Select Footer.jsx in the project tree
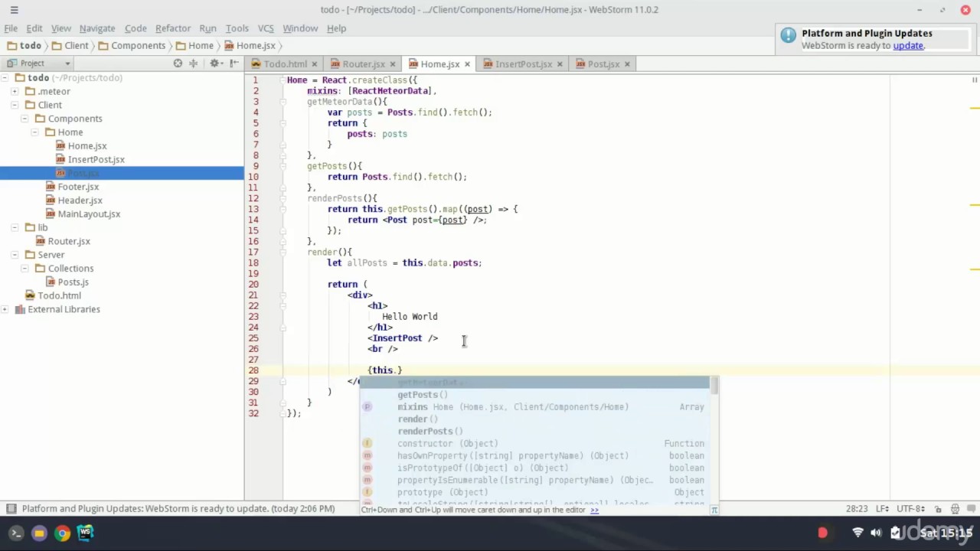Screen dimensions: 980x551 78,187
